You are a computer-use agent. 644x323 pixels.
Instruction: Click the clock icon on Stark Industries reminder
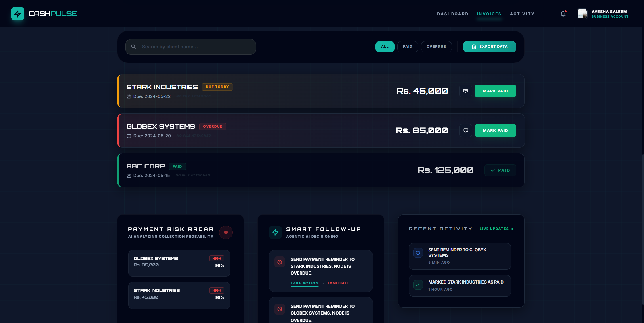[x=280, y=262]
